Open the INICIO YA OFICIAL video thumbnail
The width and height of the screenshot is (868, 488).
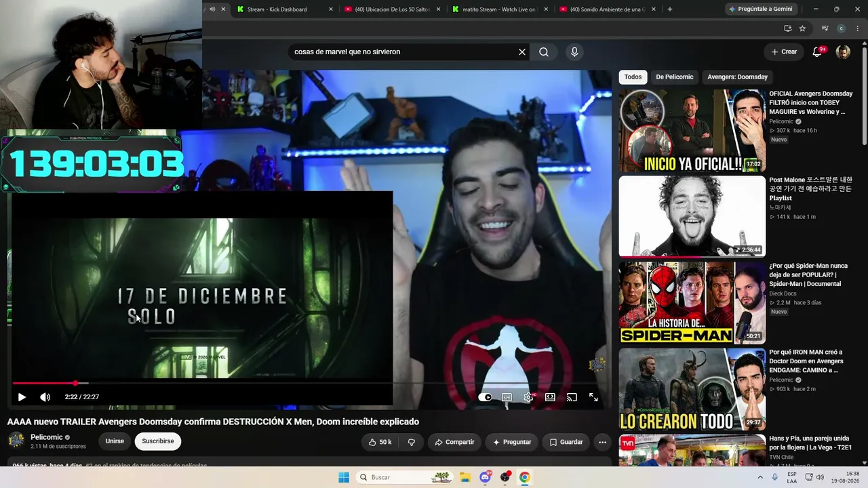pos(692,131)
